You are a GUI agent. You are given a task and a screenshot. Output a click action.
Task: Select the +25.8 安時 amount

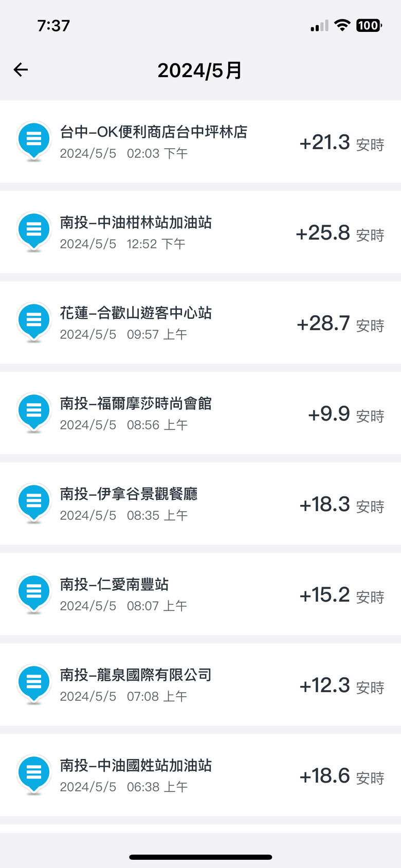(x=340, y=233)
